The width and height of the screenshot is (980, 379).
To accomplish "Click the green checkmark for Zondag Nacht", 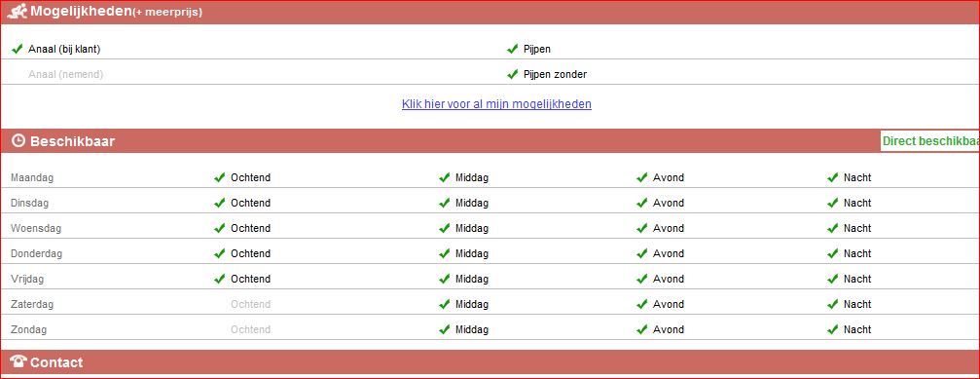I will click(832, 329).
